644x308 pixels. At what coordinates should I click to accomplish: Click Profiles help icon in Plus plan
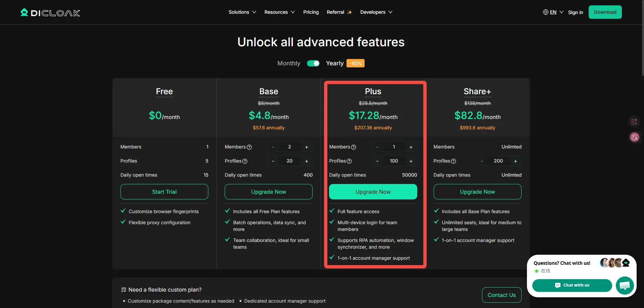click(349, 161)
